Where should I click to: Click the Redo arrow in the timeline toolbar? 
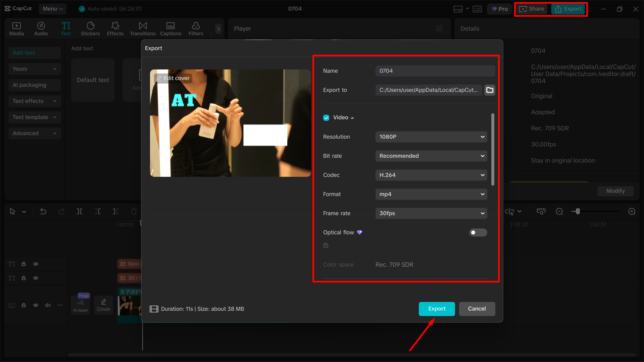tap(61, 211)
